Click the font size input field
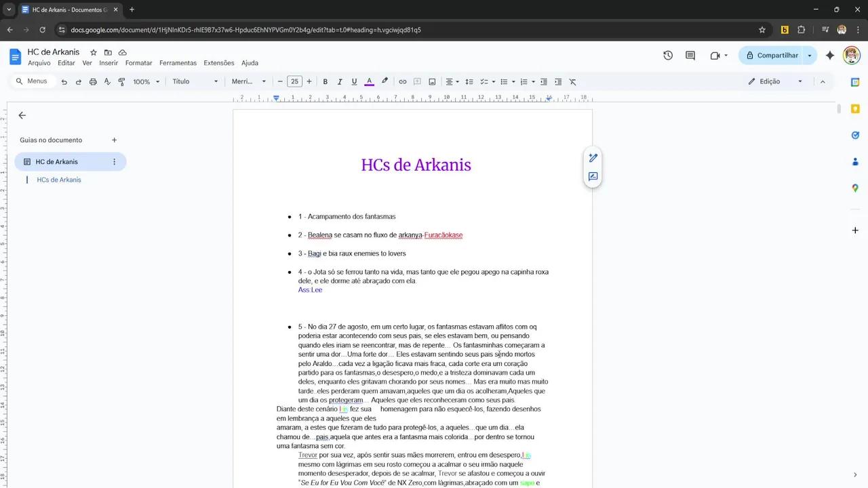Image resolution: width=868 pixels, height=488 pixels. (294, 82)
